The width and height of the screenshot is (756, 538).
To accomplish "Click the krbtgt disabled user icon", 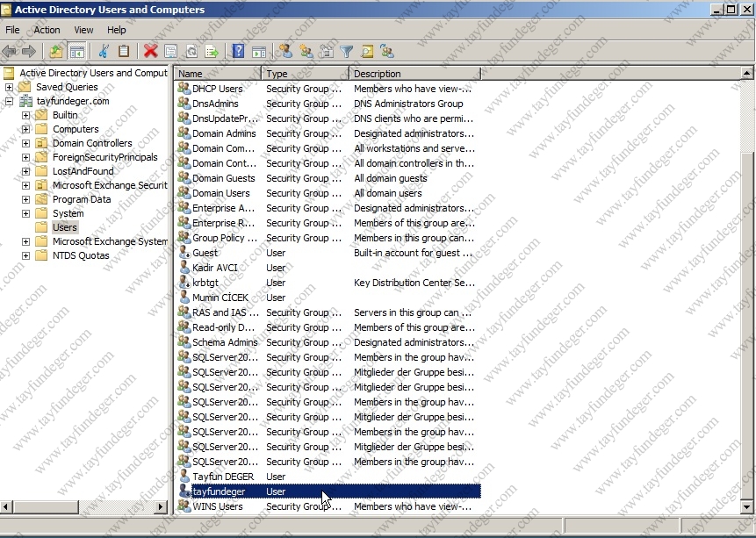I will (184, 283).
